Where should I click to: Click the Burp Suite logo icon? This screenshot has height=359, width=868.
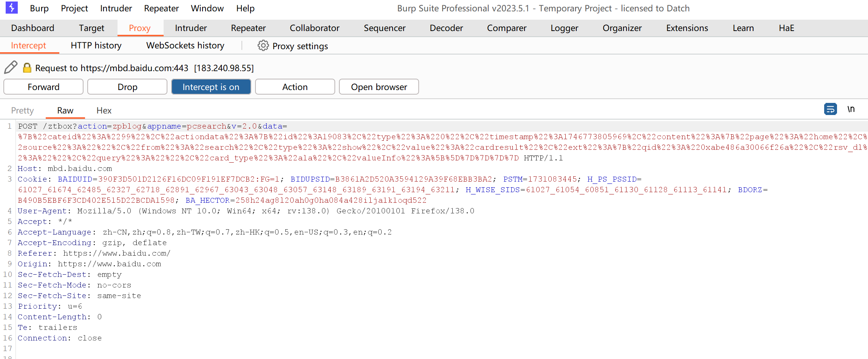tap(12, 8)
